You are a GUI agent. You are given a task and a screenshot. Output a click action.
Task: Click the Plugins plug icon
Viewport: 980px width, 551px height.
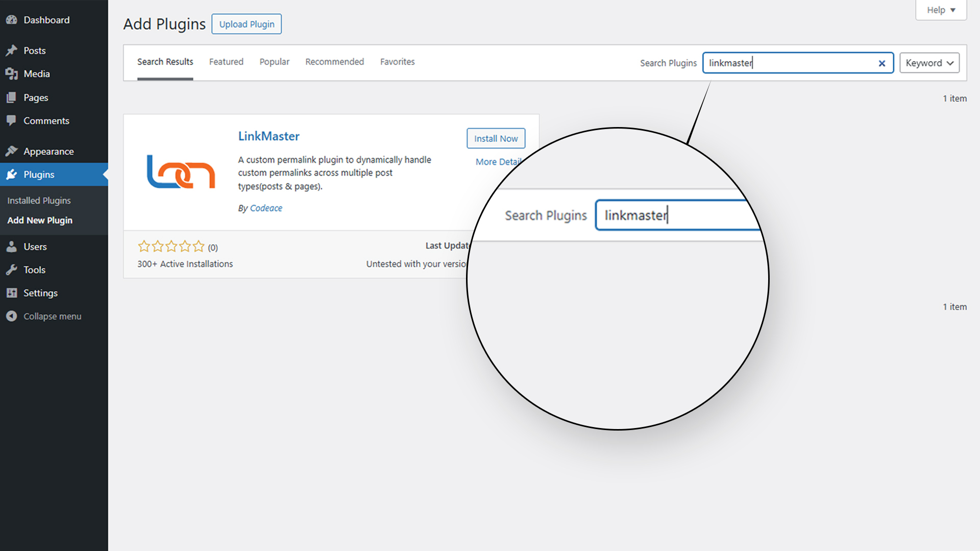pos(12,174)
